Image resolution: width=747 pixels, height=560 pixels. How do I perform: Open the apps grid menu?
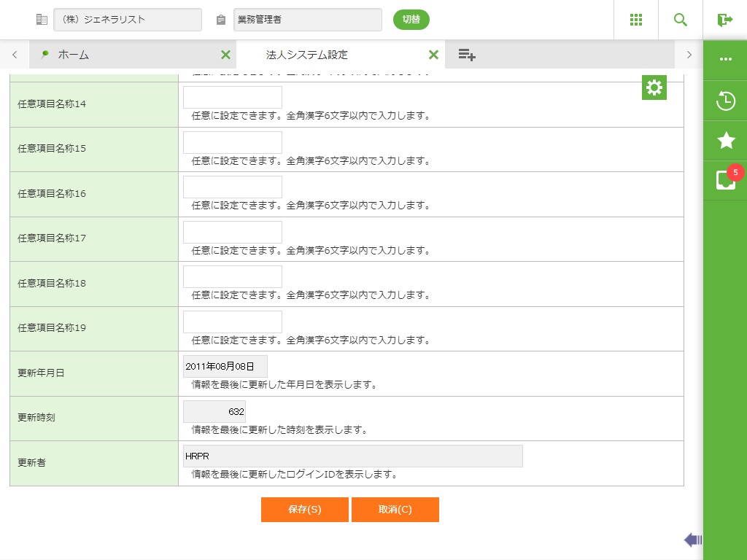click(x=636, y=20)
